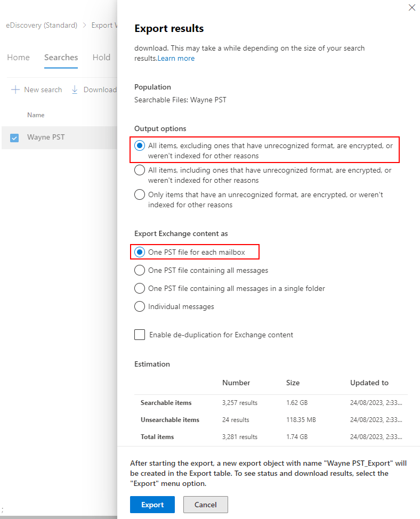Screen dimensions: 420x519
Task: Select all items excluding unrecognized format
Action: (140, 145)
